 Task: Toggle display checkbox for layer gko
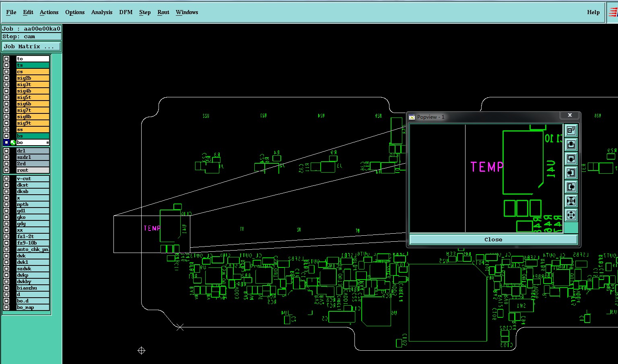coord(6,217)
